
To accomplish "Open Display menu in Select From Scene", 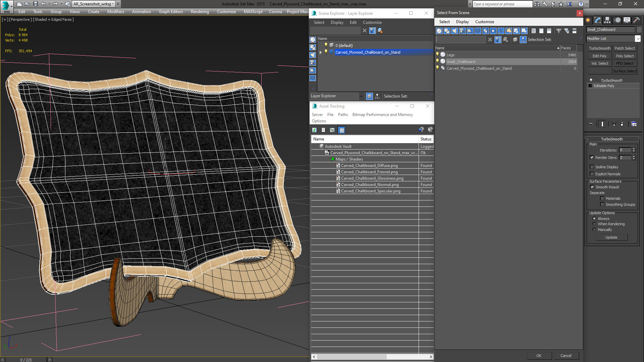I will (x=462, y=22).
